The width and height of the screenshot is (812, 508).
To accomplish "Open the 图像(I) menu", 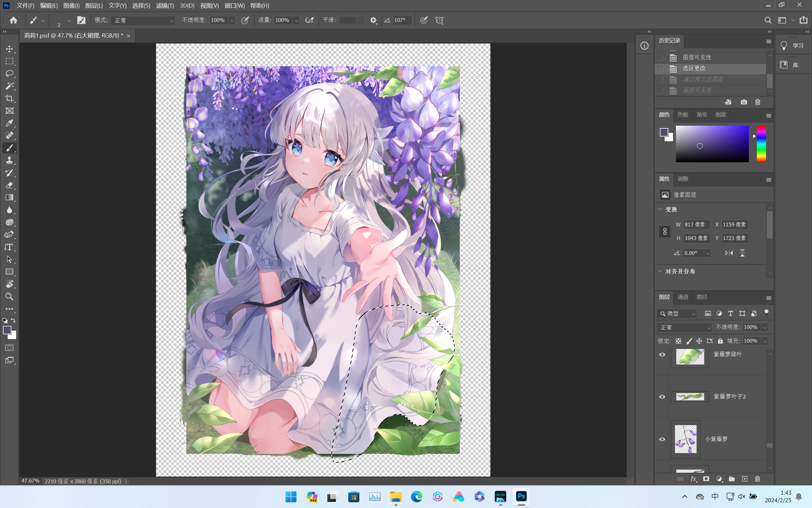I will coord(71,6).
